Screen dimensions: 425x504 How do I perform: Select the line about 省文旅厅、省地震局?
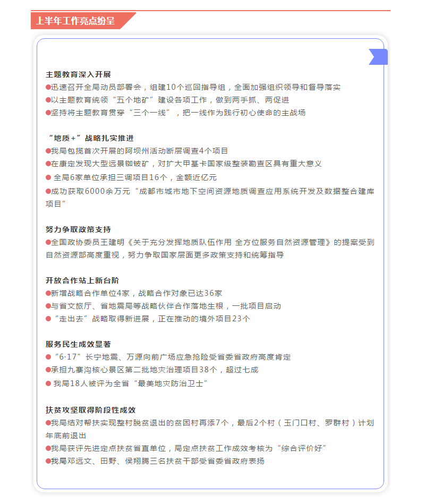coord(163,306)
